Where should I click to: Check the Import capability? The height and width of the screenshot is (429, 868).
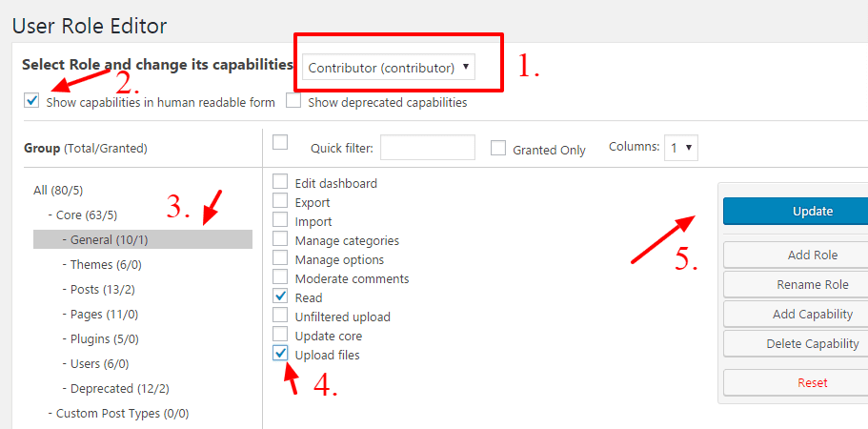280,220
